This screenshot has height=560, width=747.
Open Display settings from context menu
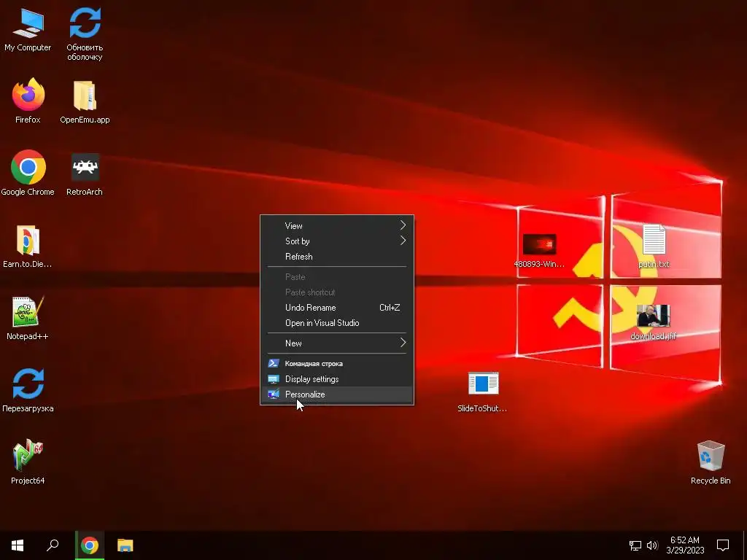(x=337, y=379)
